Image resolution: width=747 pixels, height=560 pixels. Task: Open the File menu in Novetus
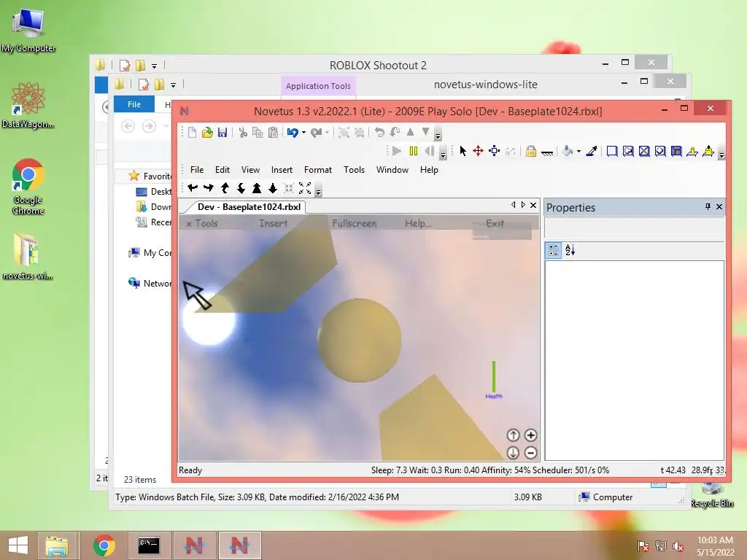(197, 169)
